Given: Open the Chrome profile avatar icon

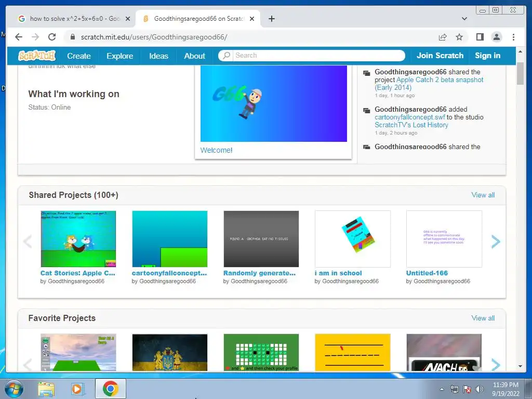Looking at the screenshot, I should pos(497,37).
